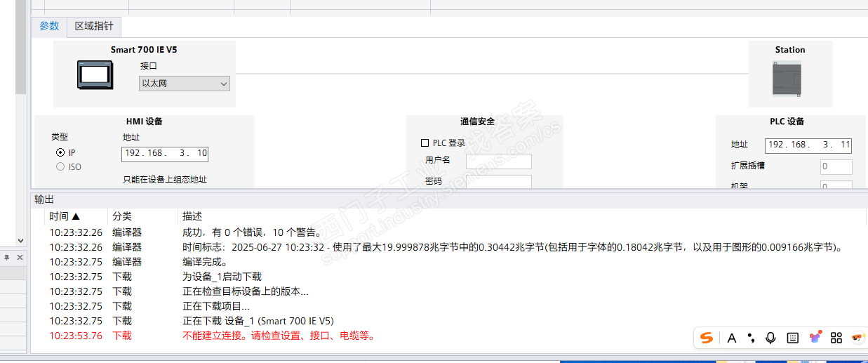Screen dimensions: 868x363
Task: Click the 输出 panel title
Action: (44, 199)
